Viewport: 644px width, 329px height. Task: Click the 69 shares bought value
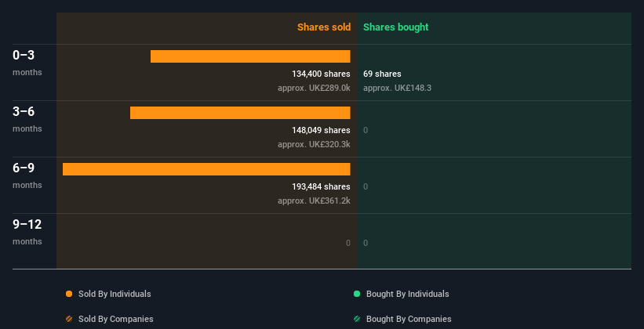pyautogui.click(x=382, y=74)
